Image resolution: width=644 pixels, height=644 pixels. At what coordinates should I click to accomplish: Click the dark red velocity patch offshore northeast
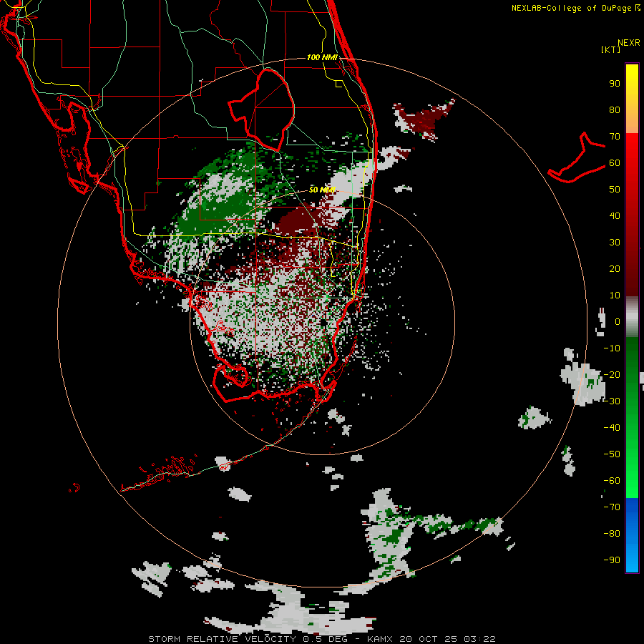(425, 119)
